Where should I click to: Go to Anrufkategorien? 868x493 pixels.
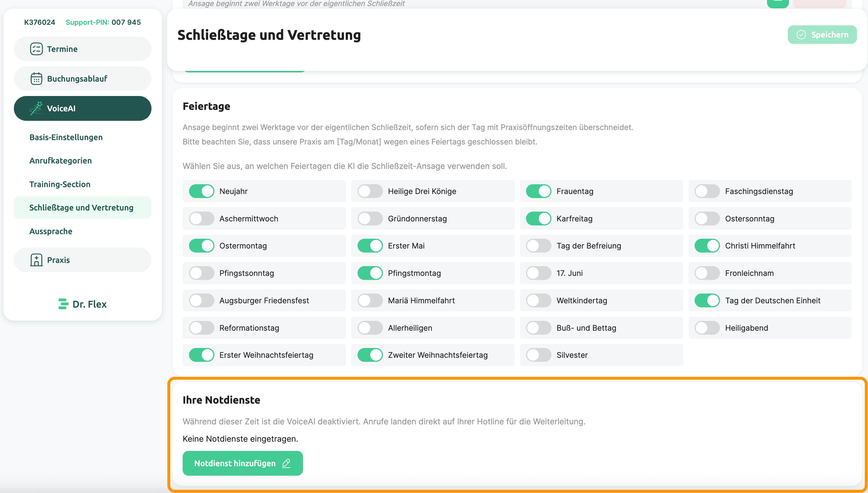[61, 161]
